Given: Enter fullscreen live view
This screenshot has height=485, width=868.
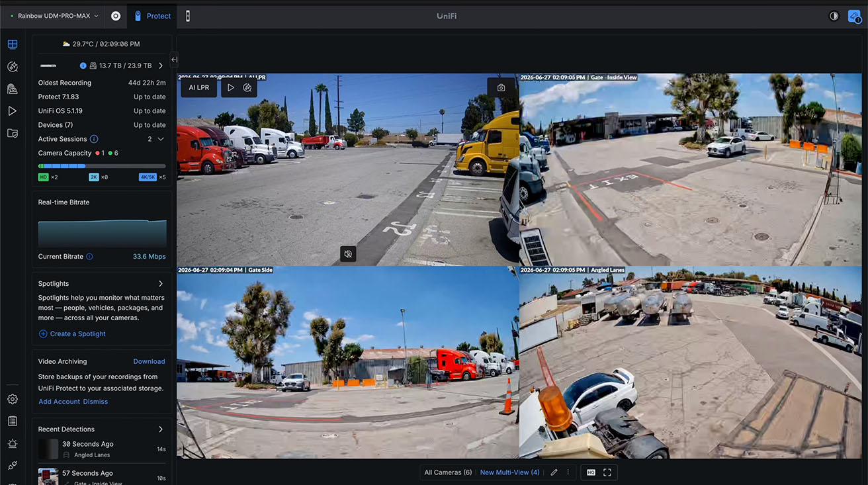Looking at the screenshot, I should click(x=607, y=472).
